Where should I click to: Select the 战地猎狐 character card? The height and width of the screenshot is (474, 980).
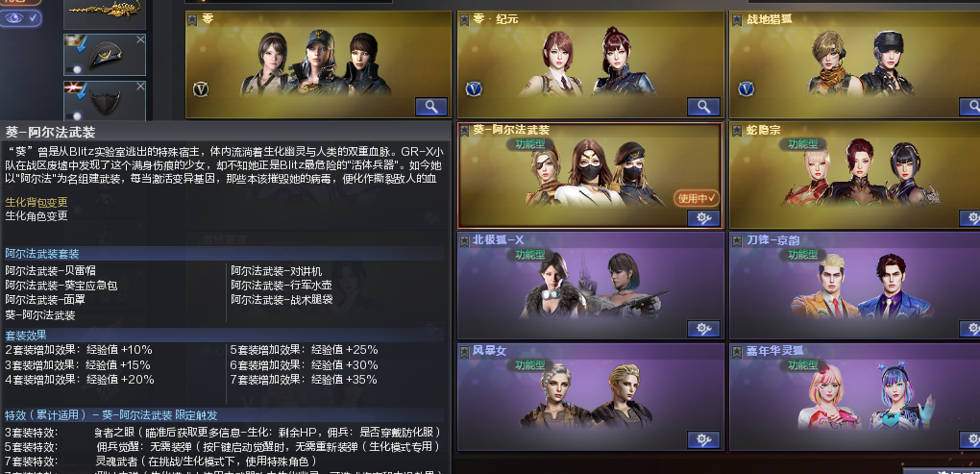click(x=854, y=65)
